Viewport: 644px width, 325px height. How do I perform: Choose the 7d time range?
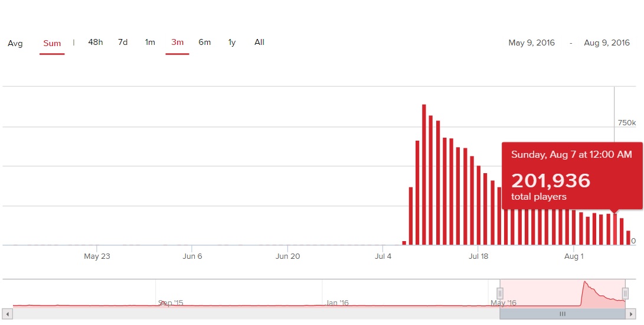[x=123, y=42]
